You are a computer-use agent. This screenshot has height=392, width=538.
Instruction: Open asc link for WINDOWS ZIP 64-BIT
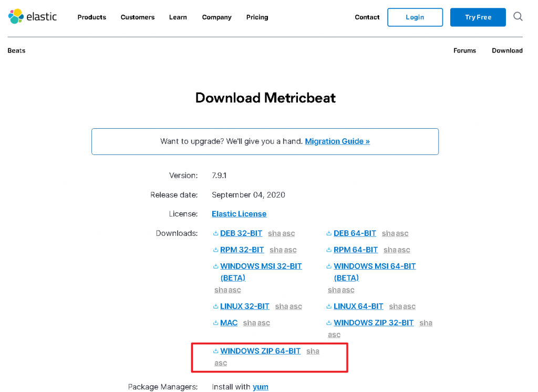pos(221,363)
